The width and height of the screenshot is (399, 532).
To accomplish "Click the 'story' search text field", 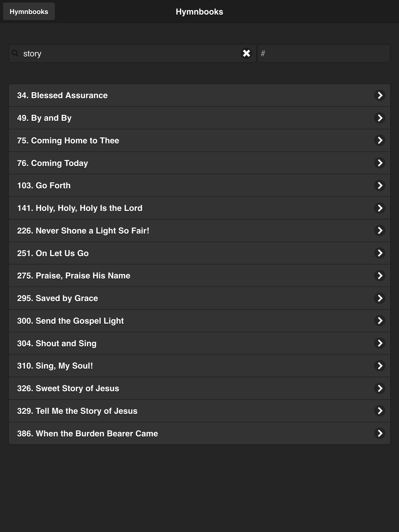I will pyautogui.click(x=130, y=53).
